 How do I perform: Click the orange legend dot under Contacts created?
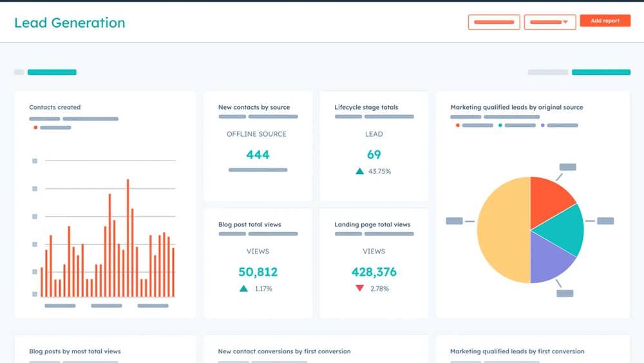pos(35,128)
